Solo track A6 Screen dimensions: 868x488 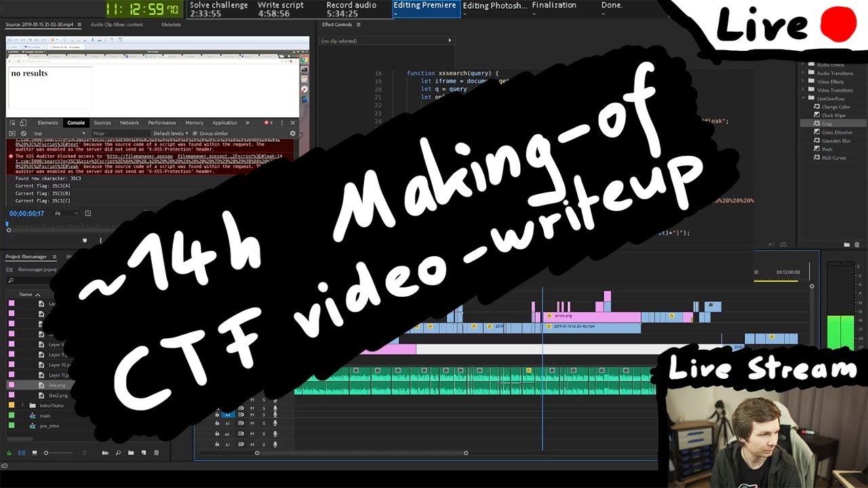(x=263, y=434)
